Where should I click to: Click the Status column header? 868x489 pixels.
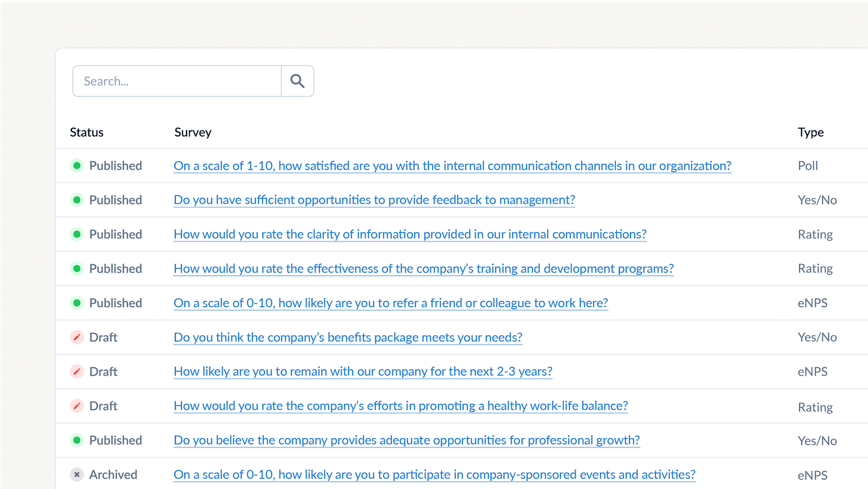(87, 132)
